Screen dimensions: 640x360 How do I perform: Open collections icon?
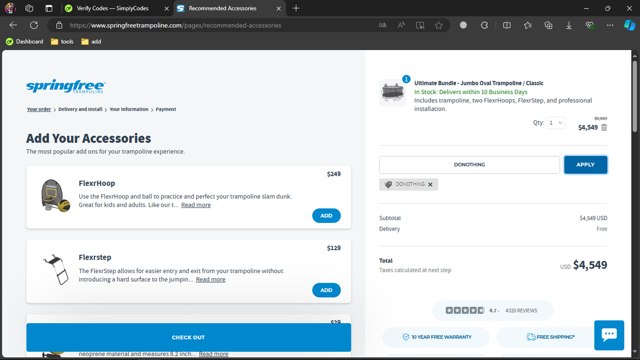[x=548, y=25]
